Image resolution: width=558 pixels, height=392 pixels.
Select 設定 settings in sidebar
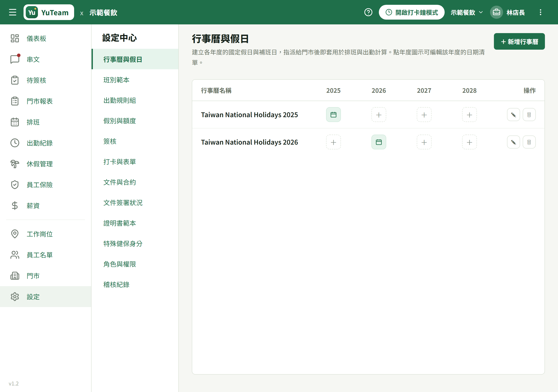46,297
